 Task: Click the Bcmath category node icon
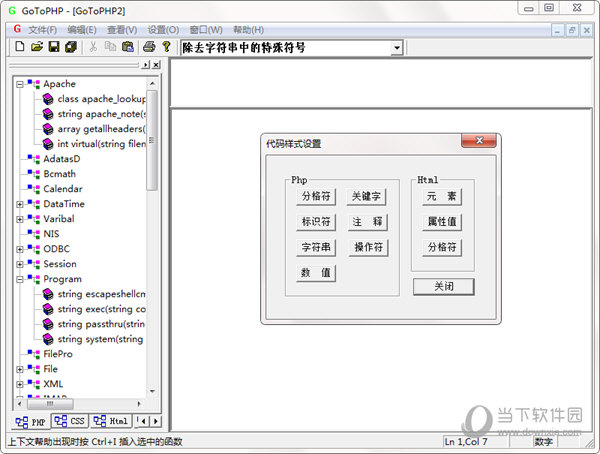tap(34, 174)
